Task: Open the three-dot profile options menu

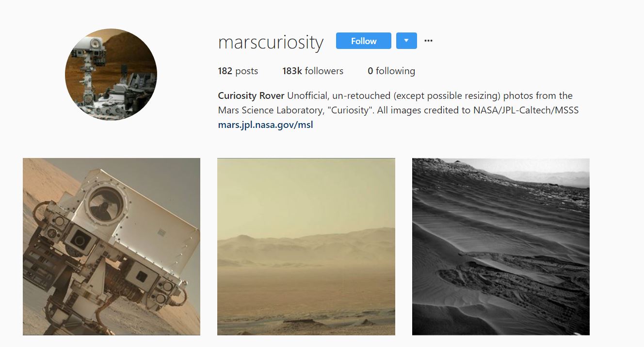Action: coord(428,41)
